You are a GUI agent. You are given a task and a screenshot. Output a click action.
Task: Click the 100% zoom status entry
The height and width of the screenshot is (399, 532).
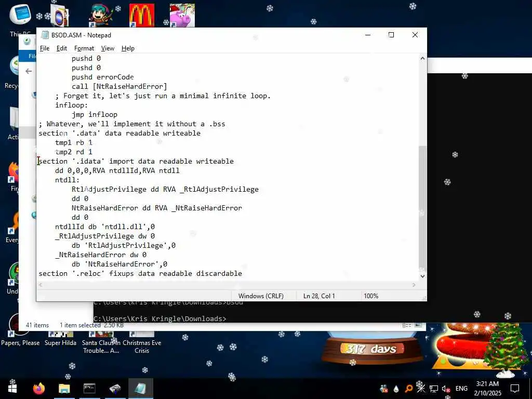point(371,296)
